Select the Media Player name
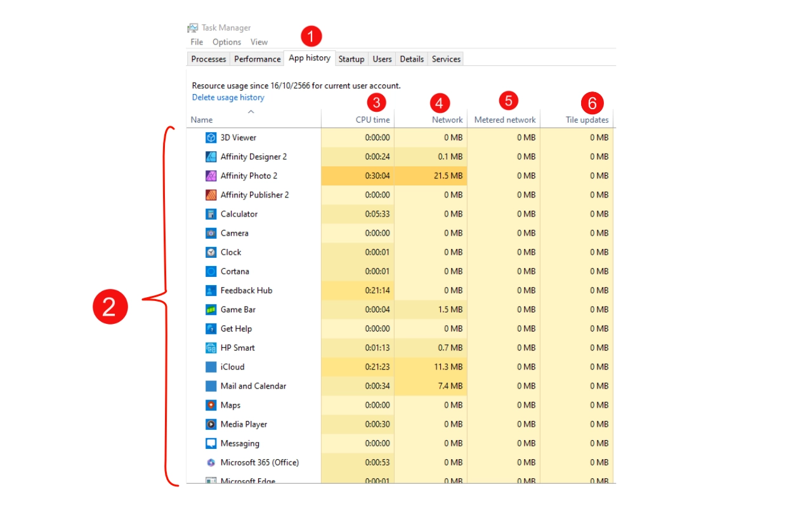Screen dimensions: 812x508 (244, 424)
